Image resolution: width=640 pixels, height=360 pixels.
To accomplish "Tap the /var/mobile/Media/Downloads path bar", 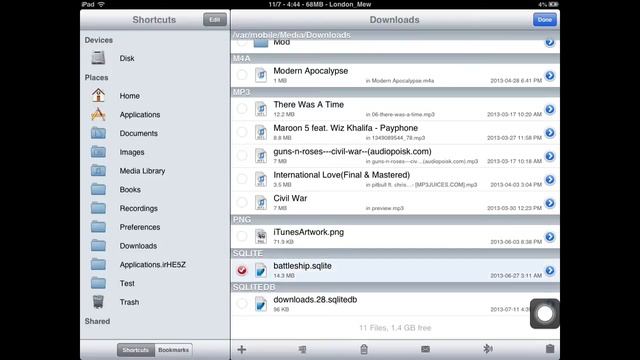I will tap(395, 35).
